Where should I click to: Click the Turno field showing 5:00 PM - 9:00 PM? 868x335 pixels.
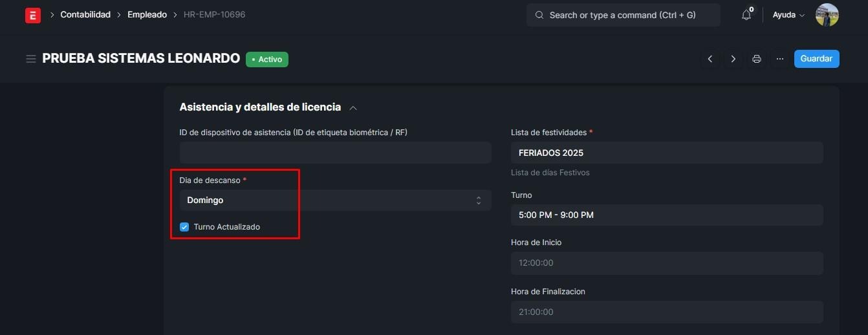[x=667, y=215]
